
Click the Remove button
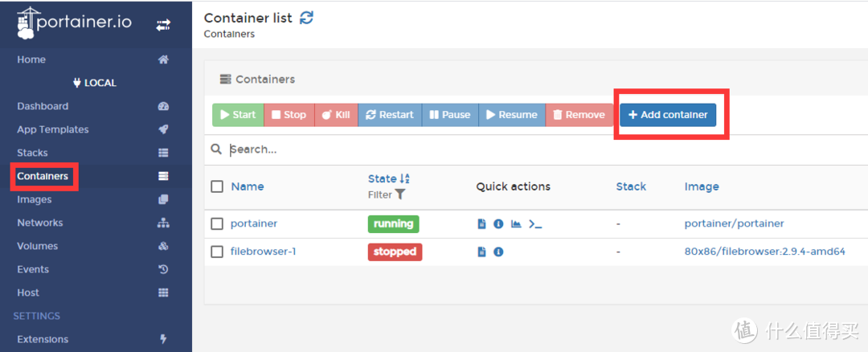(579, 115)
